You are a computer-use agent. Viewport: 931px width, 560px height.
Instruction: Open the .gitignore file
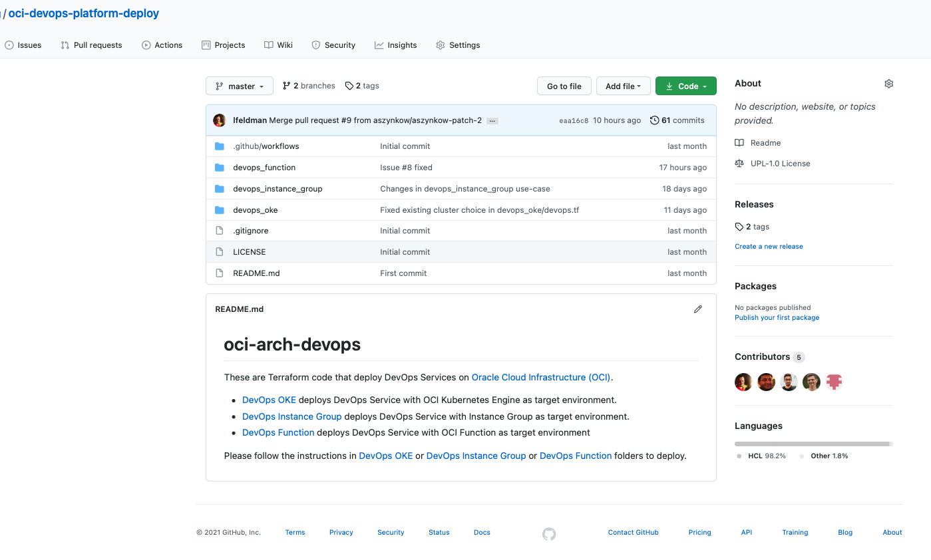click(251, 231)
